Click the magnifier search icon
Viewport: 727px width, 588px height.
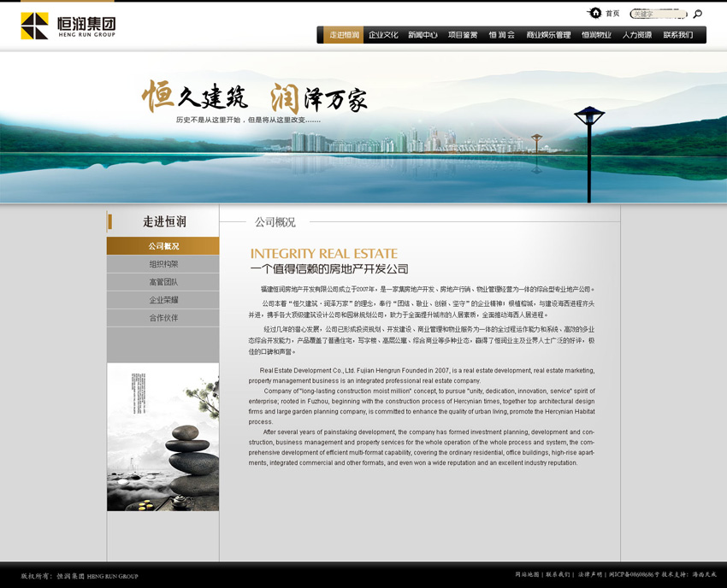point(697,14)
